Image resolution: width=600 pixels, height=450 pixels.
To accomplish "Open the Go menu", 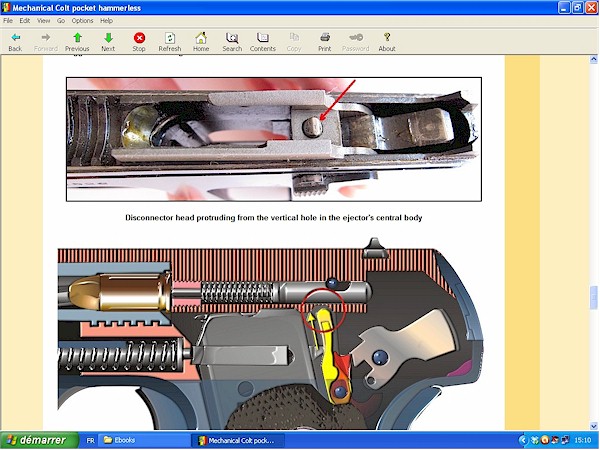I will click(61, 21).
